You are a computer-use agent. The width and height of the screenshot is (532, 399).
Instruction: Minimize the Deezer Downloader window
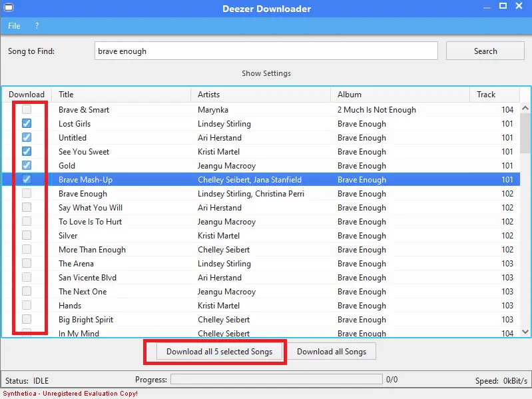[x=487, y=7]
